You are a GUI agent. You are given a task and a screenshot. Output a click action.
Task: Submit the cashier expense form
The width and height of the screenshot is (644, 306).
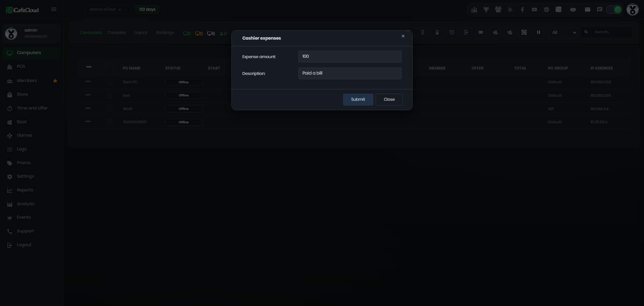point(358,99)
